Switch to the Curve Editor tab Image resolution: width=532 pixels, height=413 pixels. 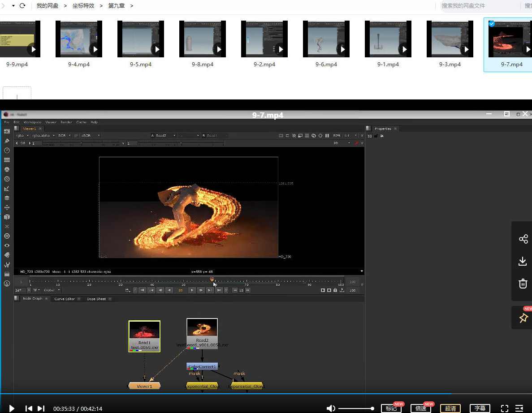click(65, 299)
